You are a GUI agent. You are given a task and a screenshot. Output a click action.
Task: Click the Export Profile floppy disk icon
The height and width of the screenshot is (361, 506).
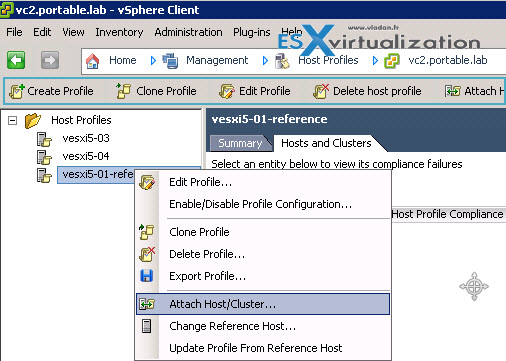[147, 276]
